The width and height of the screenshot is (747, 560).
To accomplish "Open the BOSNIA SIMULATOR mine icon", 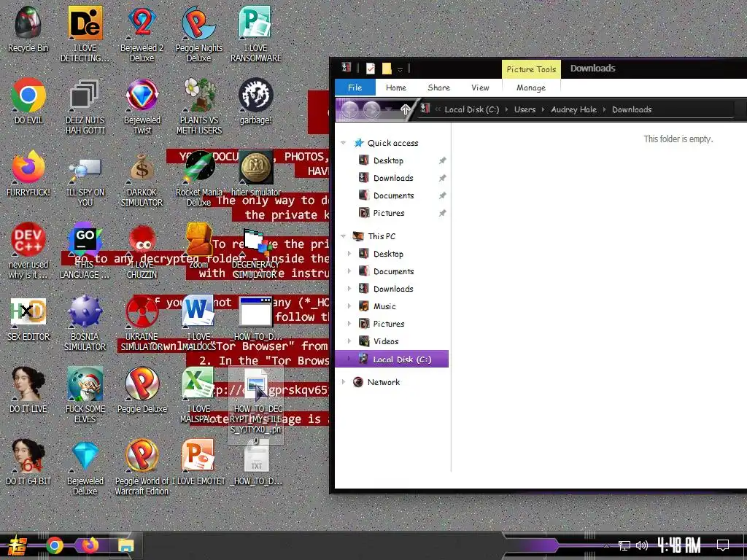I will click(x=85, y=323).
